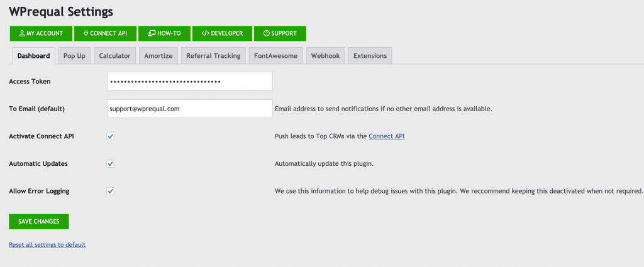Open the Developer button

pos(222,34)
